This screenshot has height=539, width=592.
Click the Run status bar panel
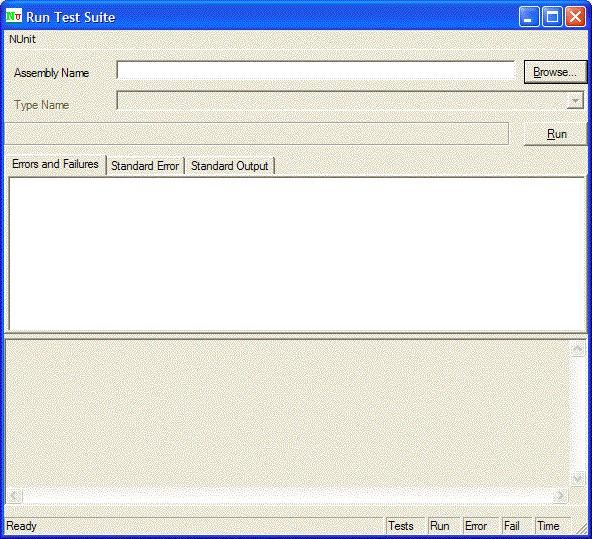coord(444,526)
